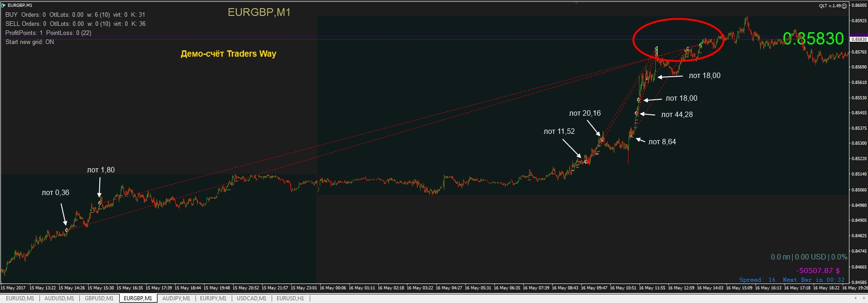868x303 pixels.
Task: Select the active EURGBP,M1 chart tab
Action: pos(138,298)
